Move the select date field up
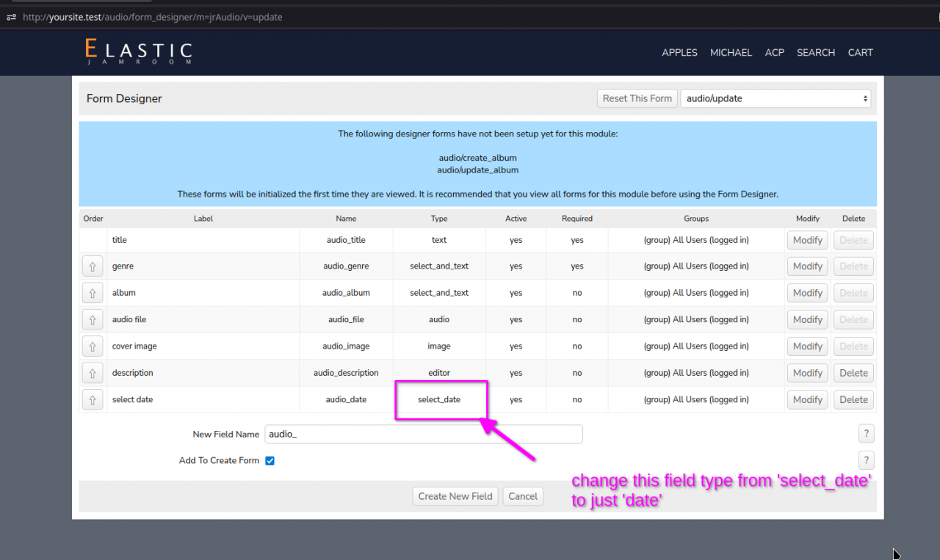 [93, 400]
